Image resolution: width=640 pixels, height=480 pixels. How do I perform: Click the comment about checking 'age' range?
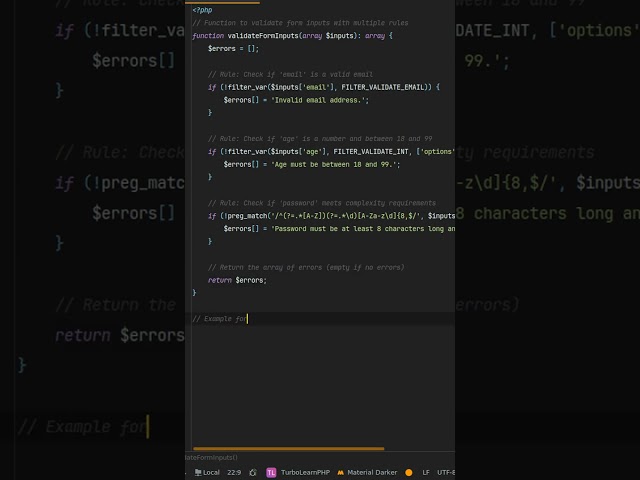(320, 139)
